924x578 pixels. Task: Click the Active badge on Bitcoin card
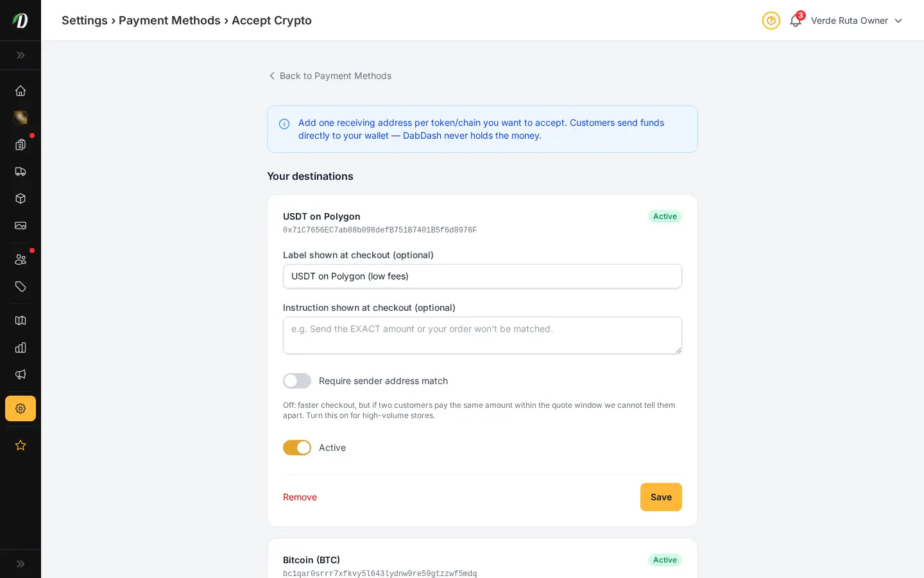coord(665,560)
